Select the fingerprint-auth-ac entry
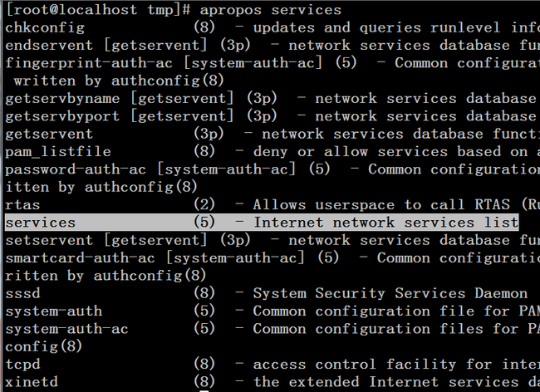The height and width of the screenshot is (392, 540). (272, 63)
